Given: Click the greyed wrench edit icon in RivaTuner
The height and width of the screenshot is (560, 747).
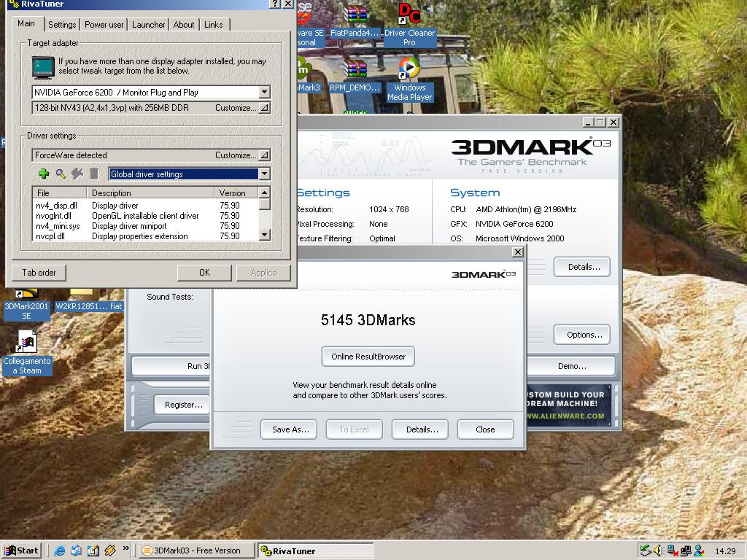Looking at the screenshot, I should pyautogui.click(x=77, y=174).
